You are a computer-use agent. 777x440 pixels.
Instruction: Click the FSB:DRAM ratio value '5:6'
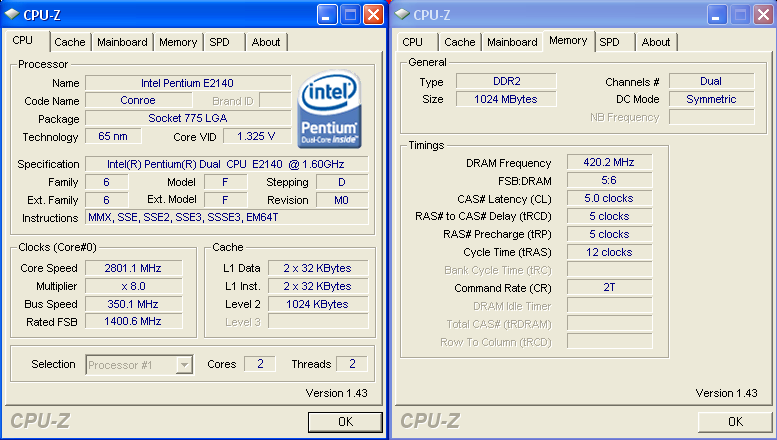610,180
